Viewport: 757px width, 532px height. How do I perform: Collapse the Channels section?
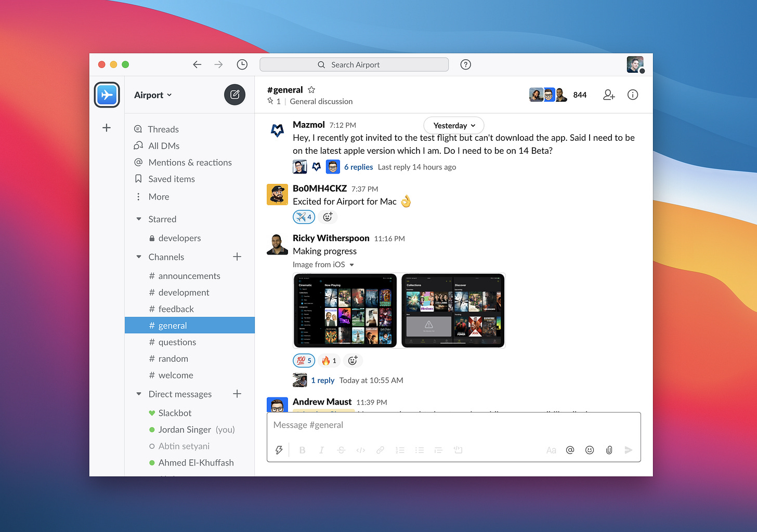(139, 257)
